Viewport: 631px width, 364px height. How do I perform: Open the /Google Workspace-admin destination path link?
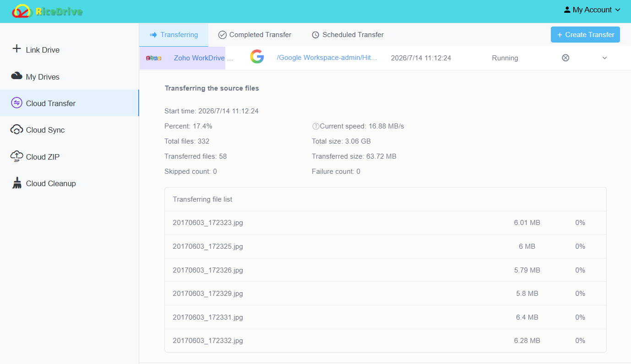pyautogui.click(x=327, y=58)
